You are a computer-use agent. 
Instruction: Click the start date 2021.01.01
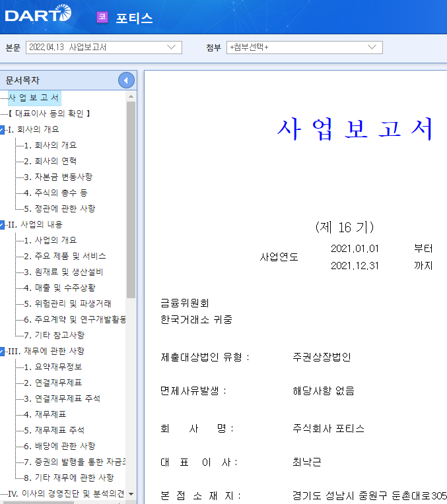click(355, 249)
